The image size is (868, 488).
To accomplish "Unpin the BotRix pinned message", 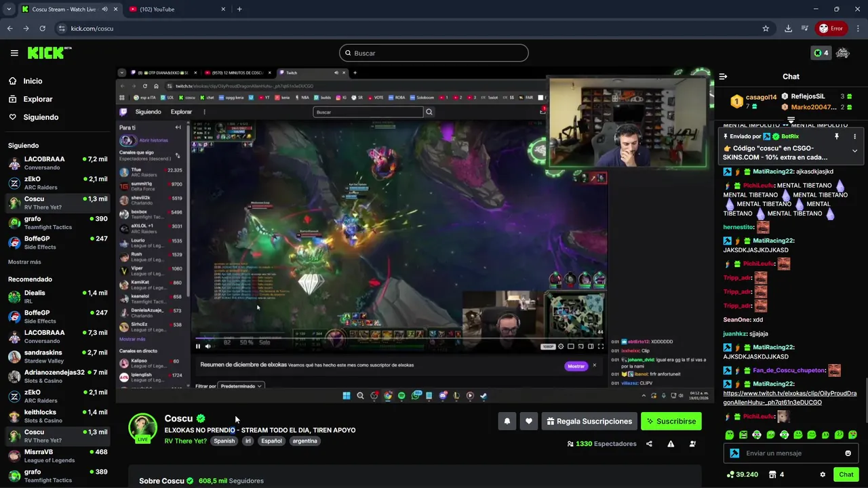I will coord(837,136).
